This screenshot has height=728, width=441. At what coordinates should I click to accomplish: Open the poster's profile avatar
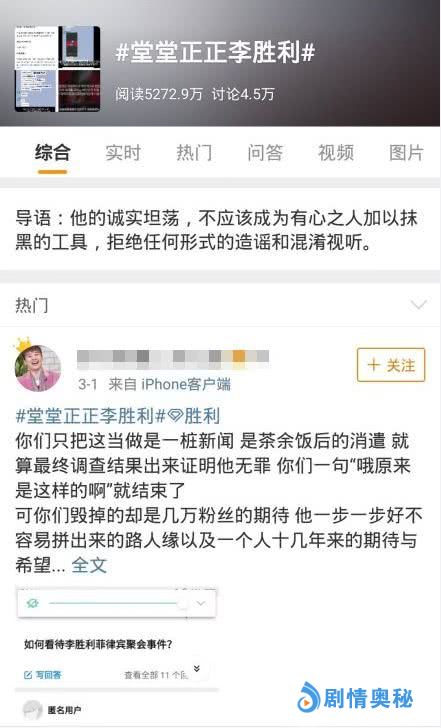click(38, 367)
